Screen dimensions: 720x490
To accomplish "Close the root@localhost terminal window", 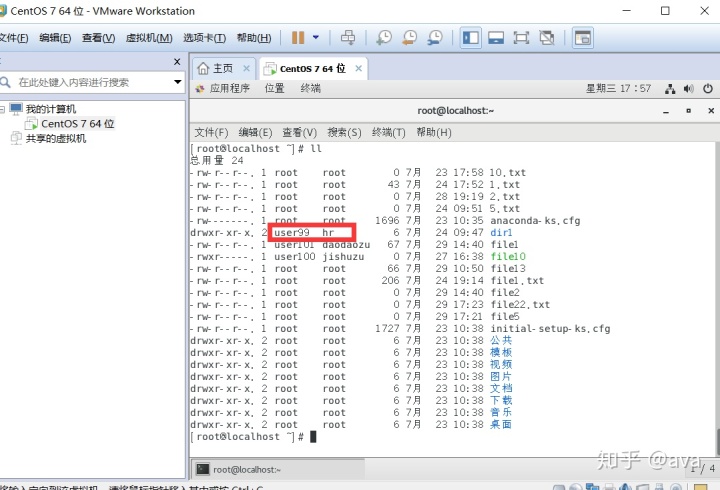I will [x=711, y=111].
